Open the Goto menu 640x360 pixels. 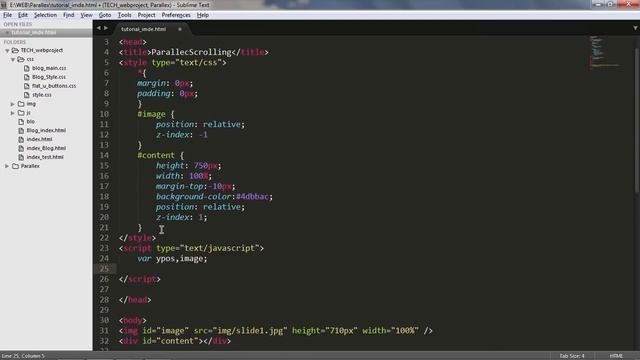click(105, 15)
